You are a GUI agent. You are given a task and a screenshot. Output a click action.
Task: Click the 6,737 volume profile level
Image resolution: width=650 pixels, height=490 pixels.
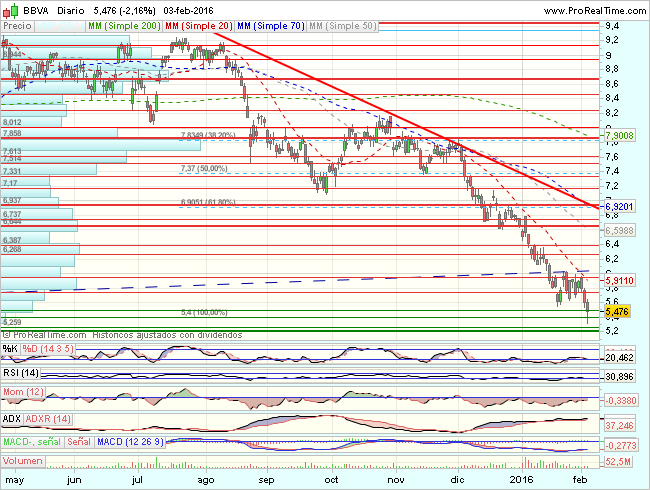tap(12, 214)
